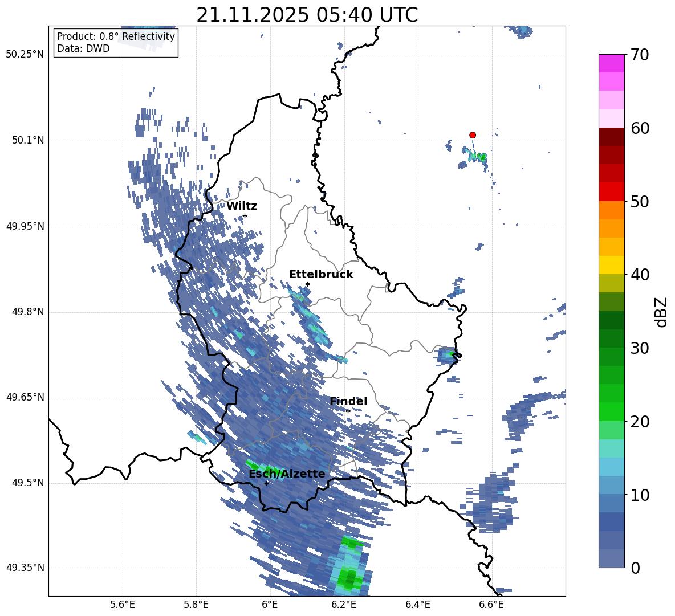
Task: Click the magenta top colorbar swatch
Action: coord(611,63)
